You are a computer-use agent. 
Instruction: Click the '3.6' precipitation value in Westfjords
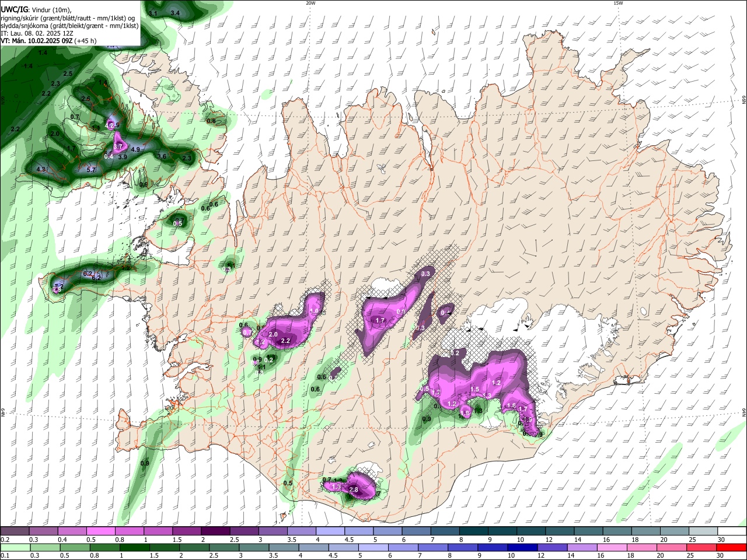coord(162,156)
